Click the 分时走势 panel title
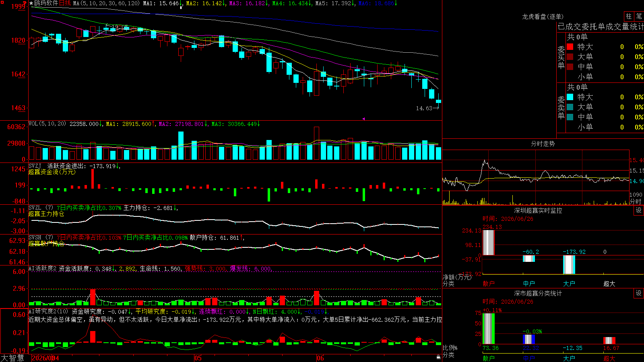Screen dimensions: 644x362 click(x=543, y=144)
